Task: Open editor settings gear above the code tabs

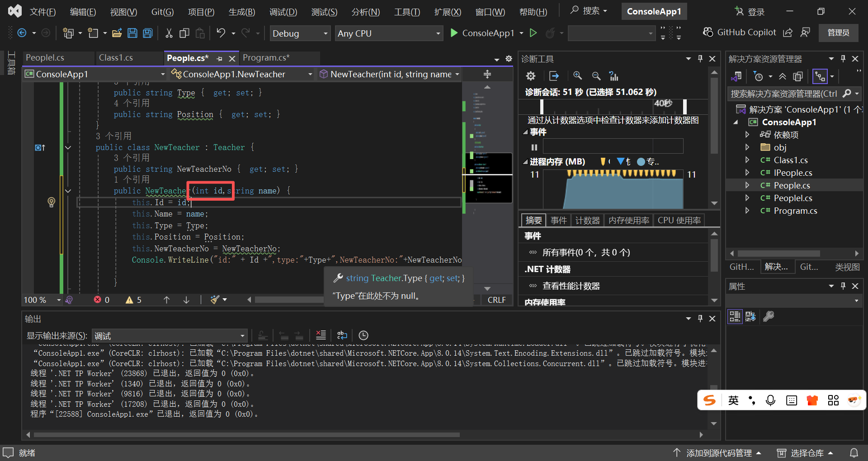Action: point(509,59)
